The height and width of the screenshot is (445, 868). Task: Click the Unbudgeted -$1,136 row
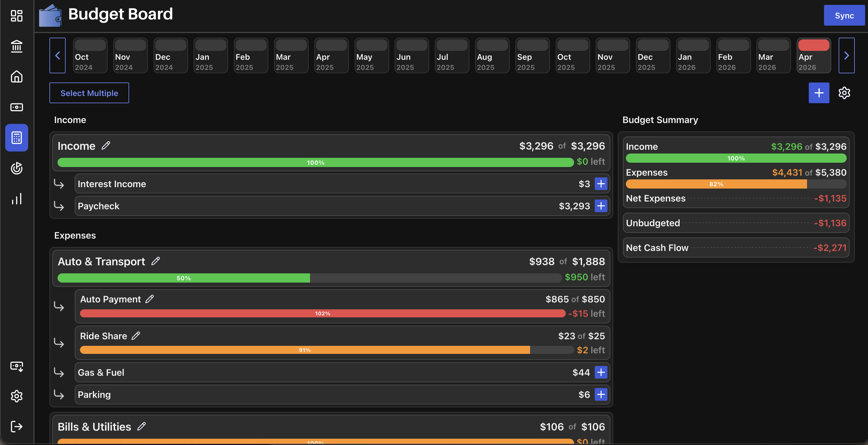(x=736, y=223)
